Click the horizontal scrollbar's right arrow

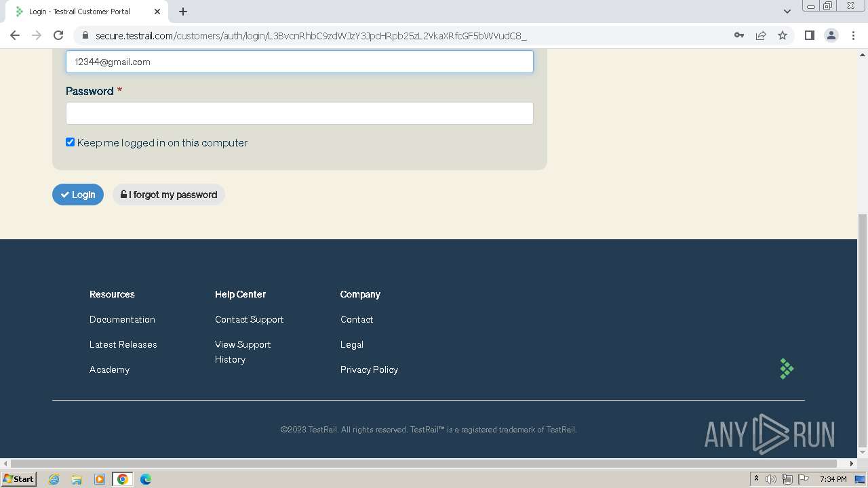pyautogui.click(x=852, y=464)
